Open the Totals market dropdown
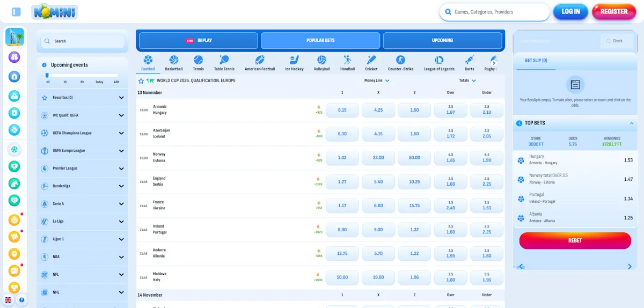The width and height of the screenshot is (644, 308). point(467,80)
